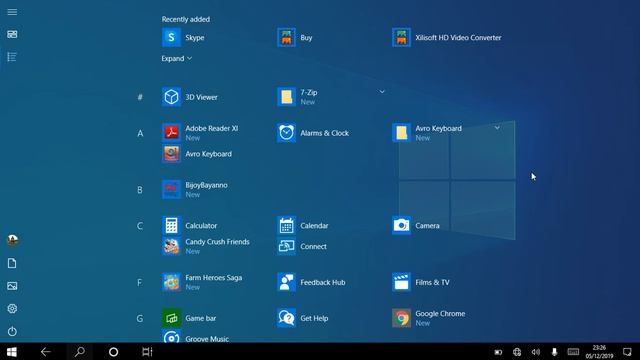Launch Google Chrome
This screenshot has height=360, width=640.
tap(429, 318)
